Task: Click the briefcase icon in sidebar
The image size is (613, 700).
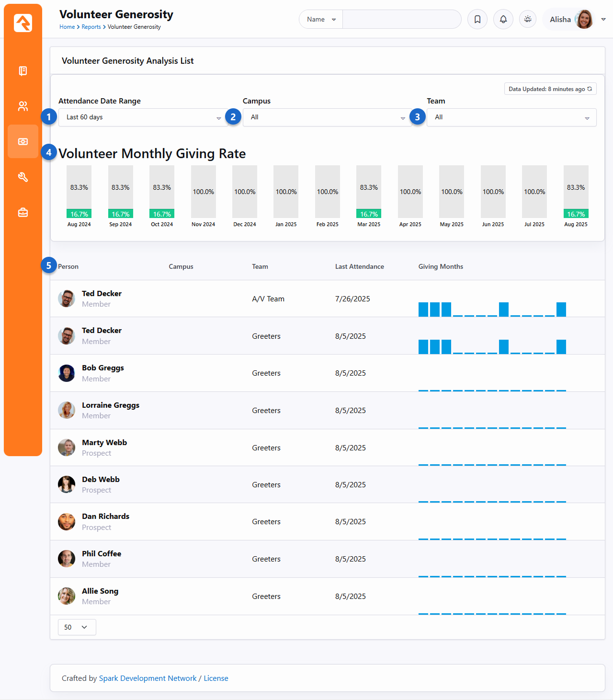Action: [23, 212]
